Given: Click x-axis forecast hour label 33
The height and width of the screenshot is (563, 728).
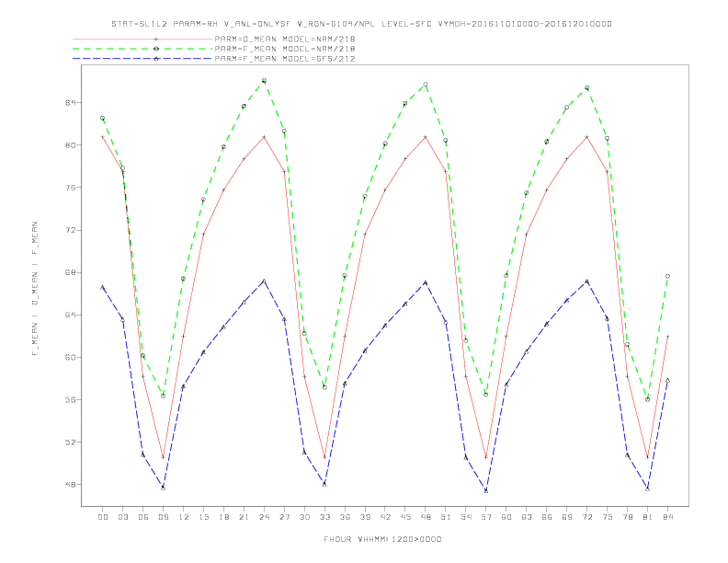Looking at the screenshot, I should click(324, 517).
